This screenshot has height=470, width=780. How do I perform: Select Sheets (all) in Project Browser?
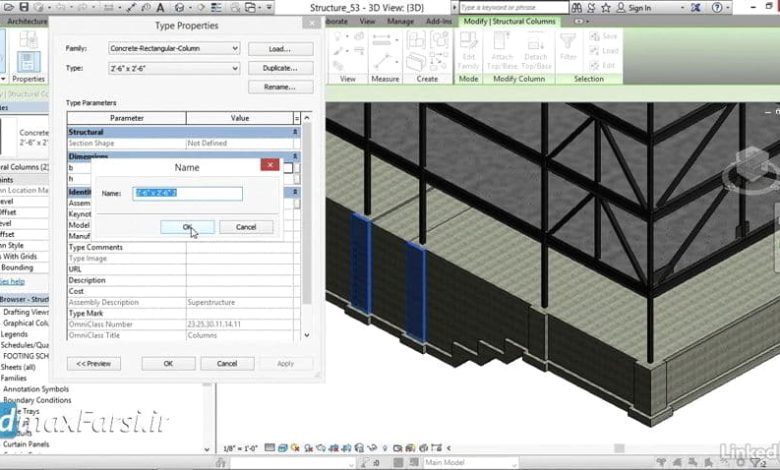point(18,367)
